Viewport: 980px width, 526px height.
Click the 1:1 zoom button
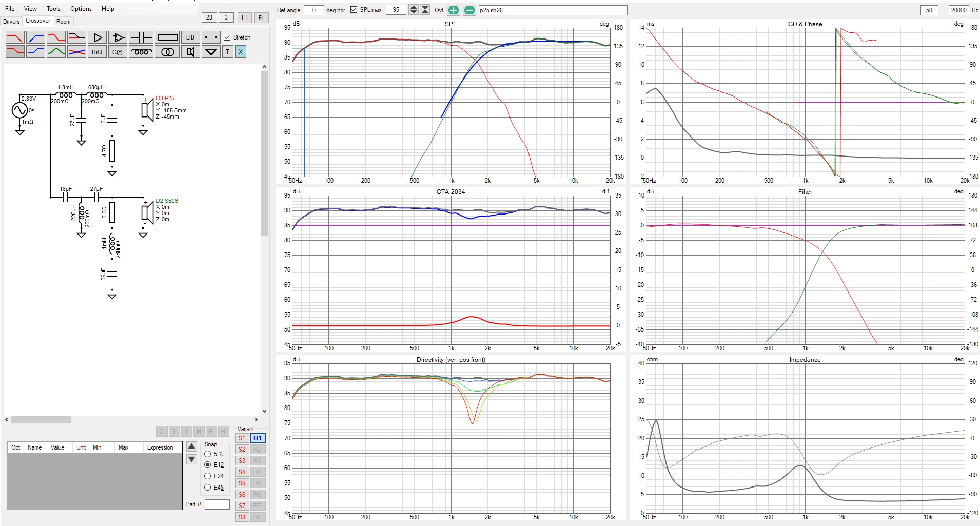[244, 17]
